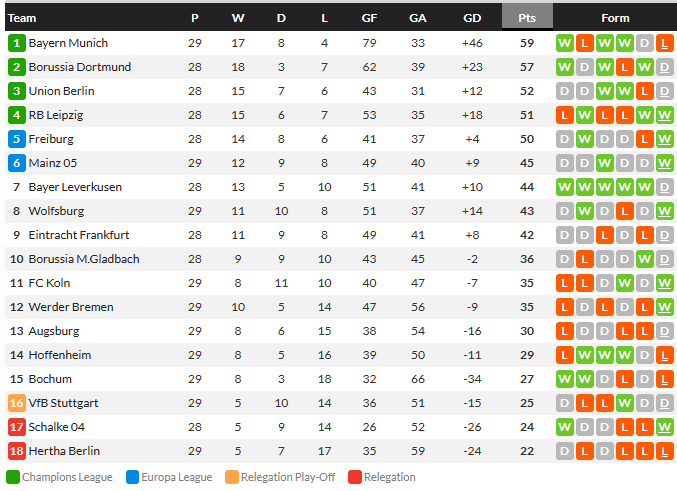Image resolution: width=677 pixels, height=491 pixels.
Task: Click the green Champions League legend swatch
Action: pos(13,477)
